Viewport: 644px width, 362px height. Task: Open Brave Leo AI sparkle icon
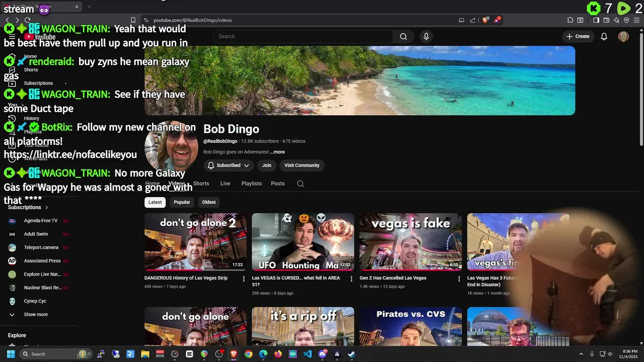pyautogui.click(x=616, y=20)
